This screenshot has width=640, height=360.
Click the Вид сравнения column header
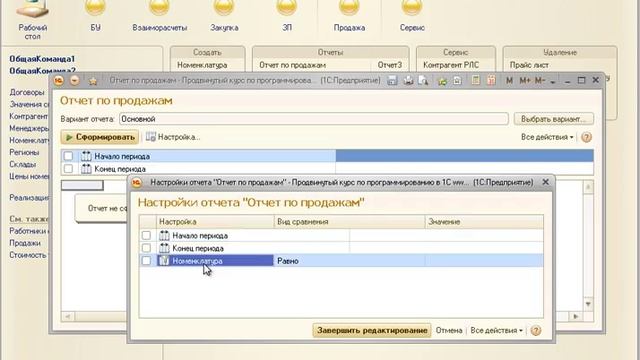pyautogui.click(x=349, y=222)
